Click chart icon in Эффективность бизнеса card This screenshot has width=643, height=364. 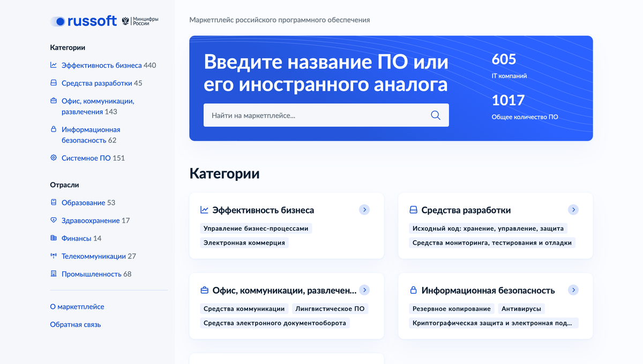pyautogui.click(x=204, y=210)
